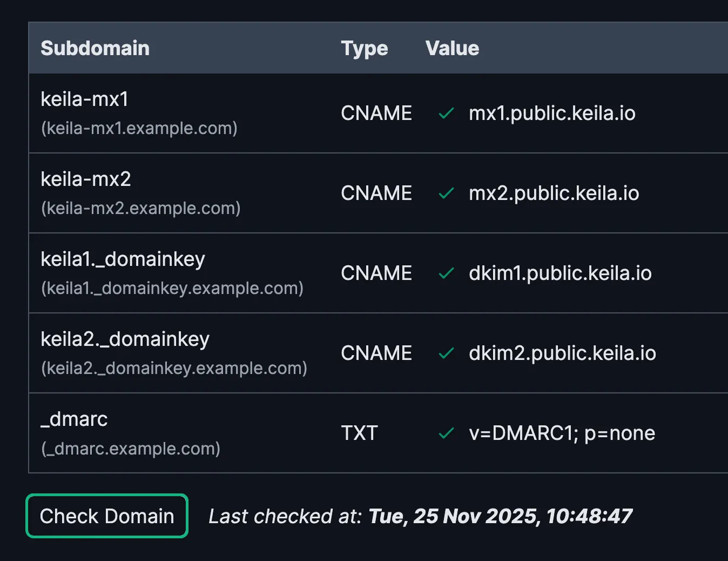Screen dimensions: 728x561
Task: Click the checkmark indicating keila-mx1 is verified
Action: (x=446, y=113)
